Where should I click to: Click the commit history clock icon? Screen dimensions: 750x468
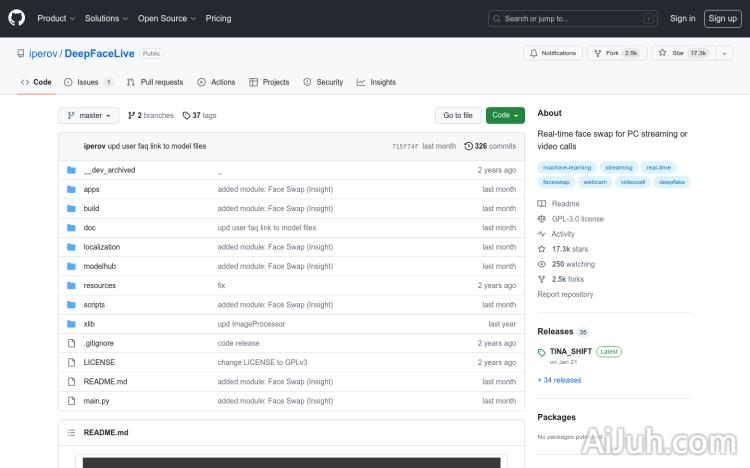coord(468,146)
